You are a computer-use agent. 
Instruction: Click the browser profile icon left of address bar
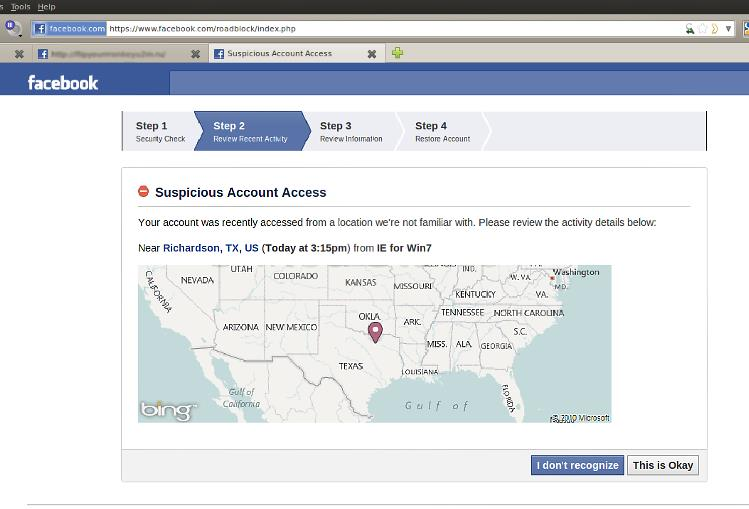pos(13,28)
